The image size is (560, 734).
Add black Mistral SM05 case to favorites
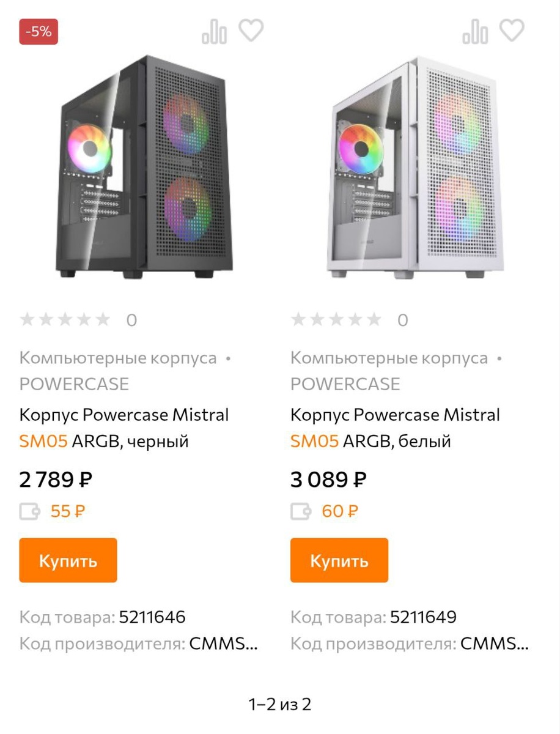point(251,30)
